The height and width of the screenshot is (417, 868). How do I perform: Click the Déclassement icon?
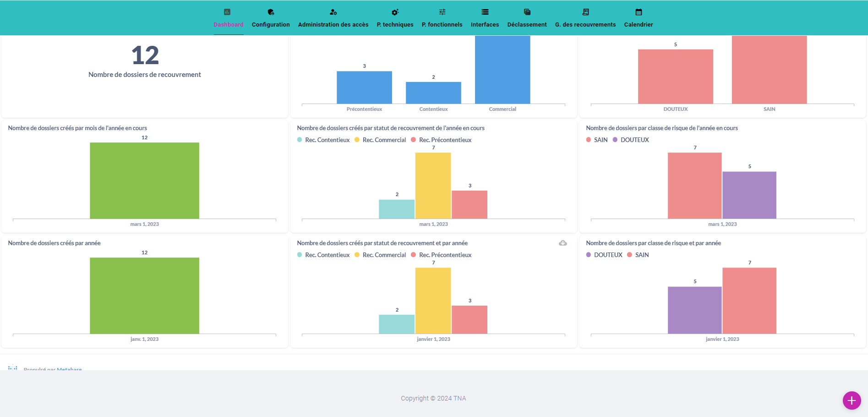coord(527,12)
